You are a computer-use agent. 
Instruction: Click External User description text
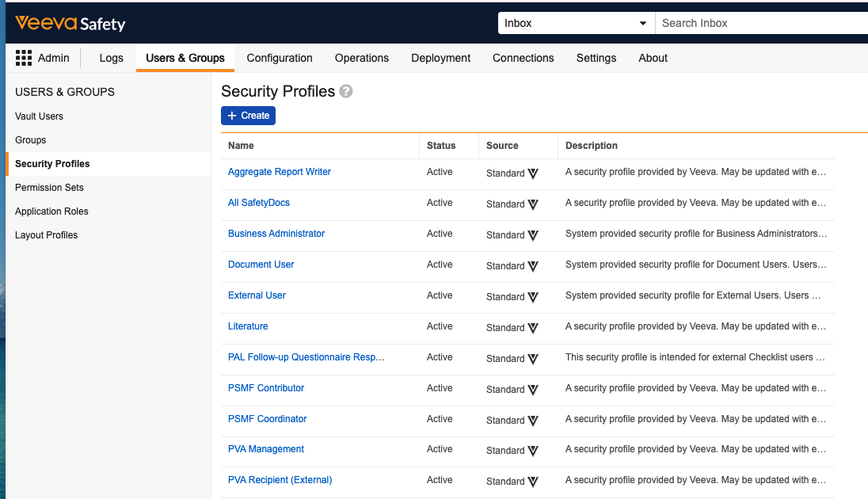[692, 295]
